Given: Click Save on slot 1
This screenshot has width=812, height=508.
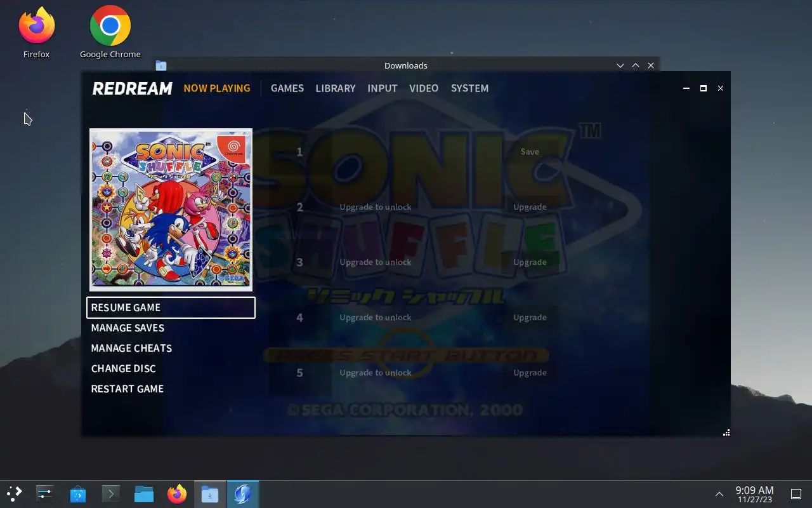Looking at the screenshot, I should tap(530, 152).
